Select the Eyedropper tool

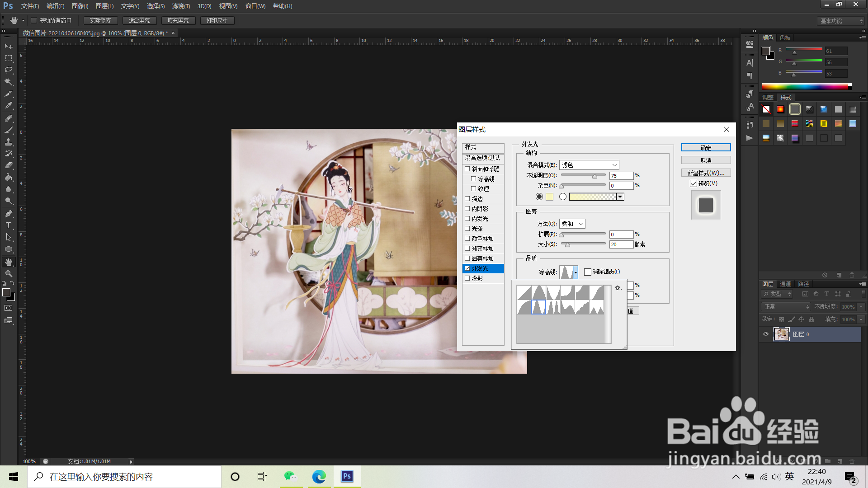click(9, 106)
